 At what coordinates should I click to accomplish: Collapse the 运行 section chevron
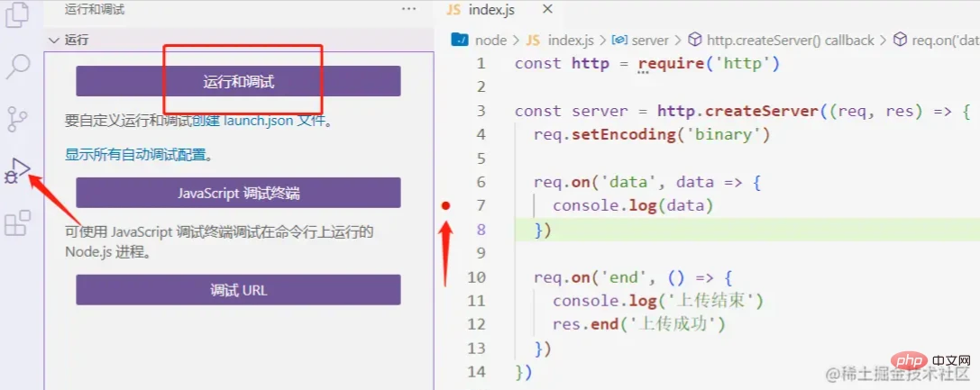point(54,41)
